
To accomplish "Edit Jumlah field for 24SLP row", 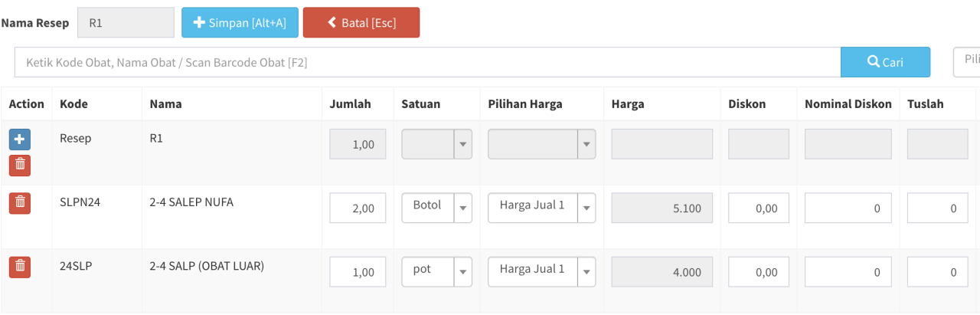I will pos(358,271).
